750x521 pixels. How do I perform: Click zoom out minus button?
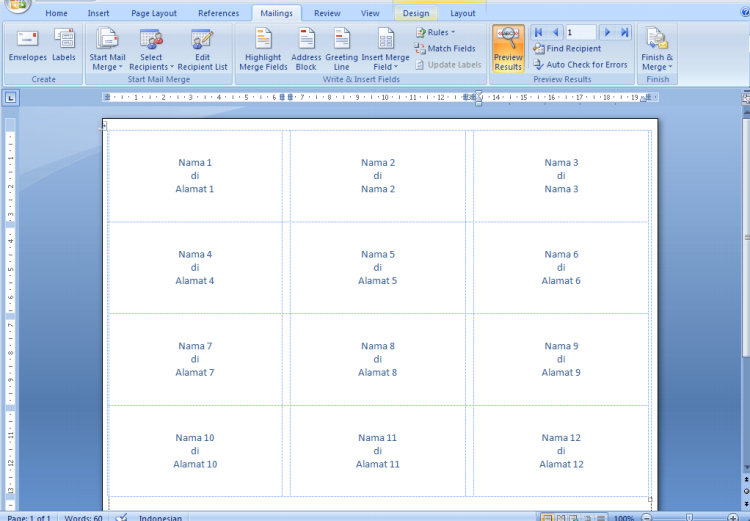[x=646, y=517]
